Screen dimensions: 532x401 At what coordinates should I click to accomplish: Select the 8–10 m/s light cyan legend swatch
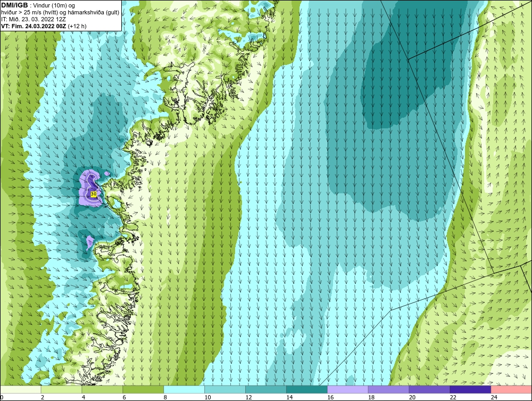coord(184,389)
